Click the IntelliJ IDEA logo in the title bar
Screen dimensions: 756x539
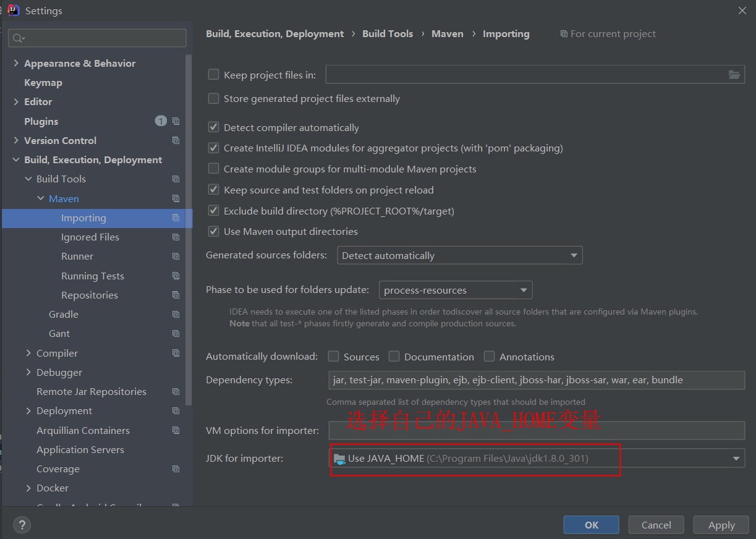(12, 10)
